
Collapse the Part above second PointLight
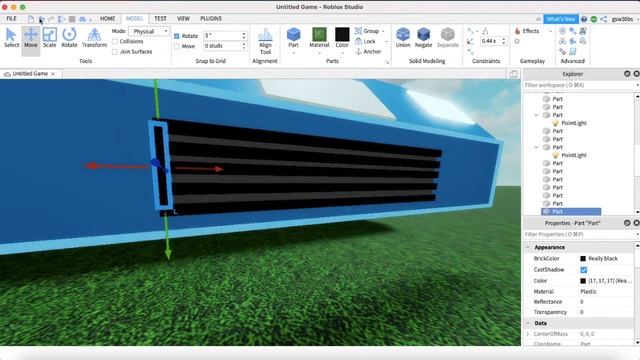[536, 147]
